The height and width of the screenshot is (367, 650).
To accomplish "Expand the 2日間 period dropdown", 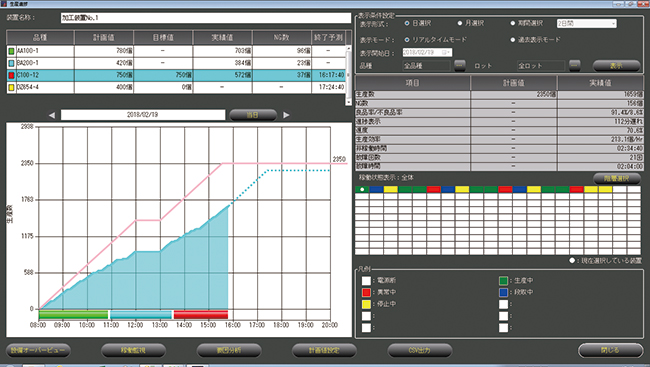I will [x=586, y=24].
